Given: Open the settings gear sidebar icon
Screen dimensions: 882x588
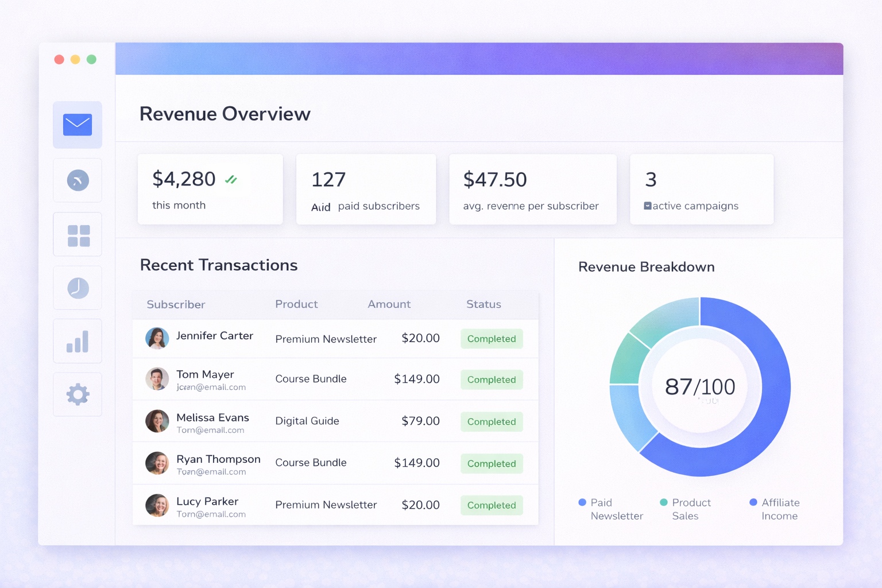Looking at the screenshot, I should 78,394.
